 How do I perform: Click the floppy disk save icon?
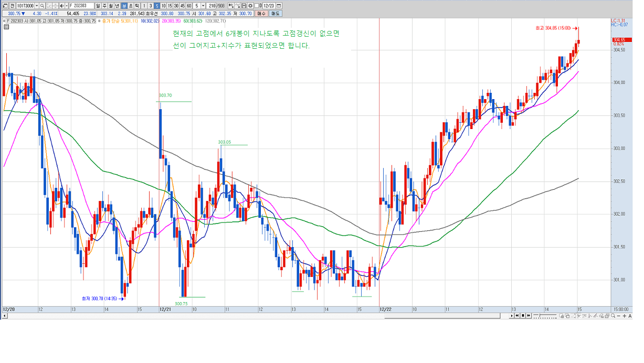(244, 6)
